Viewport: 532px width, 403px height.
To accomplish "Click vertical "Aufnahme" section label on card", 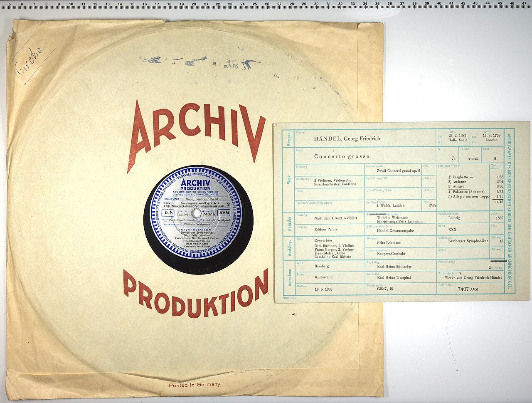I will [x=290, y=277].
